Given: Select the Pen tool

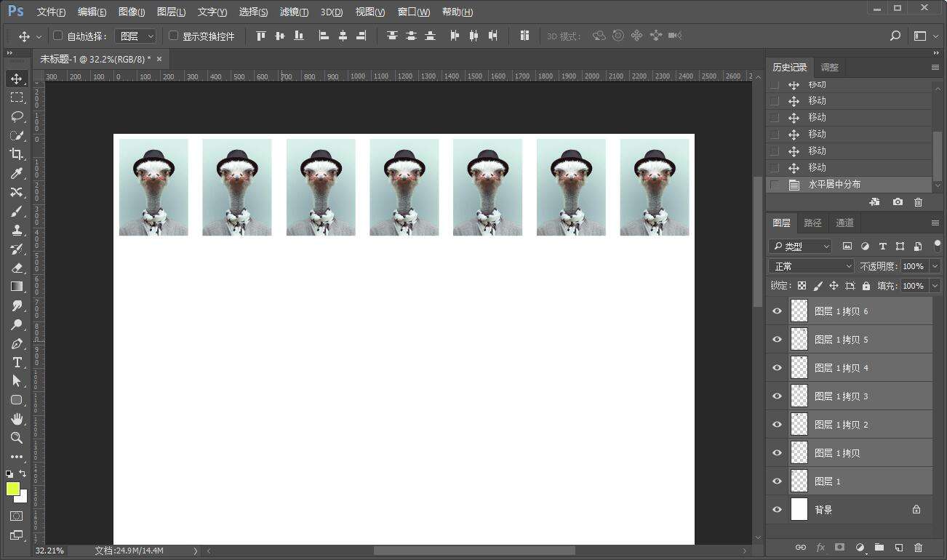Looking at the screenshot, I should (x=17, y=343).
